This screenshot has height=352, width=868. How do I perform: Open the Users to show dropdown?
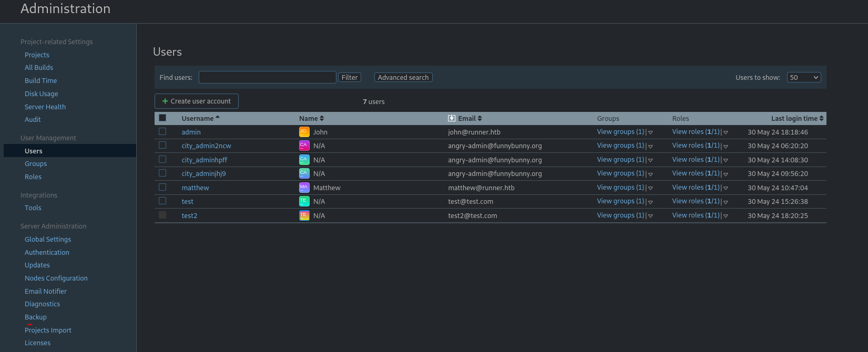(x=804, y=77)
